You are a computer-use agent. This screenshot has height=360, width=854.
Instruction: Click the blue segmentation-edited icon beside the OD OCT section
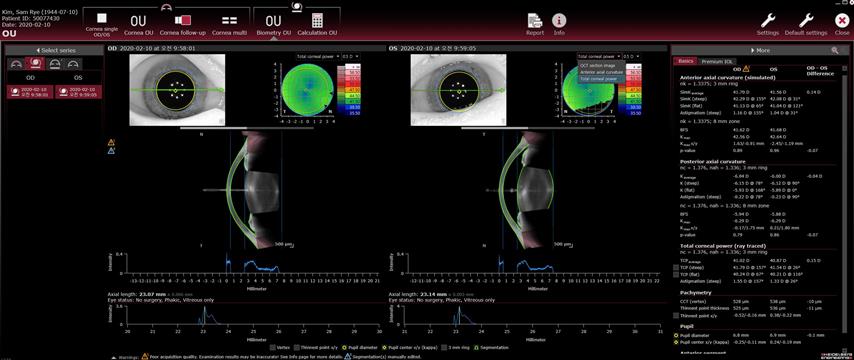pos(112,150)
